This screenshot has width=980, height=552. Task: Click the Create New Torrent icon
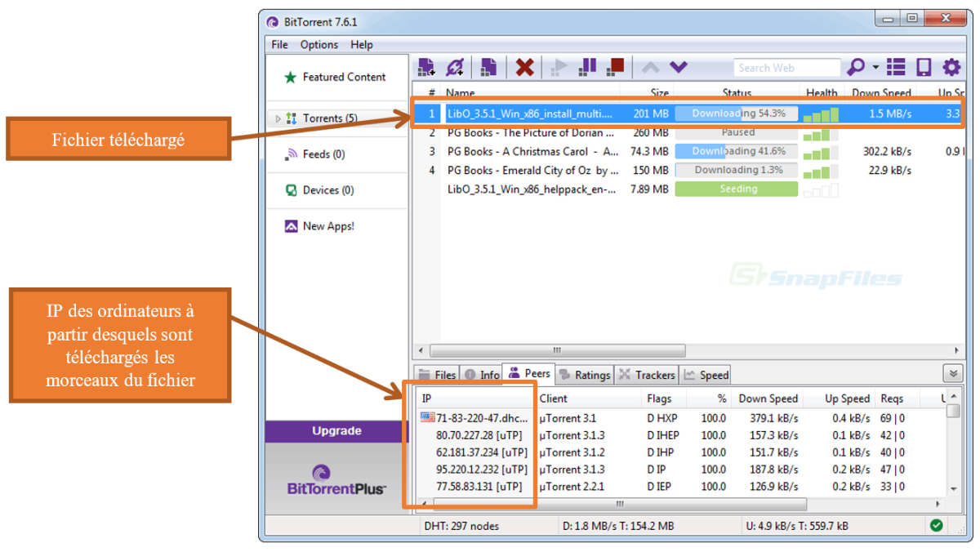(x=488, y=68)
